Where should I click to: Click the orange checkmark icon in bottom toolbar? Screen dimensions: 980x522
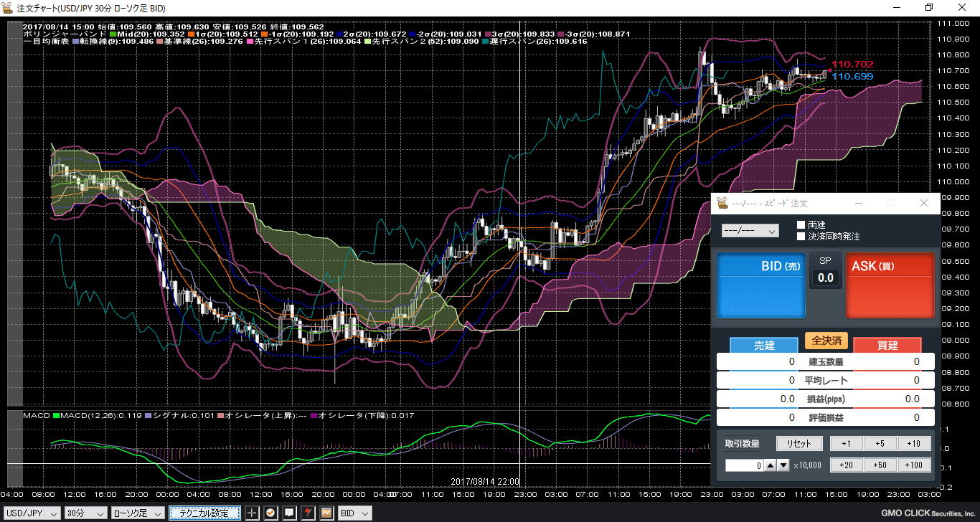pos(270,513)
